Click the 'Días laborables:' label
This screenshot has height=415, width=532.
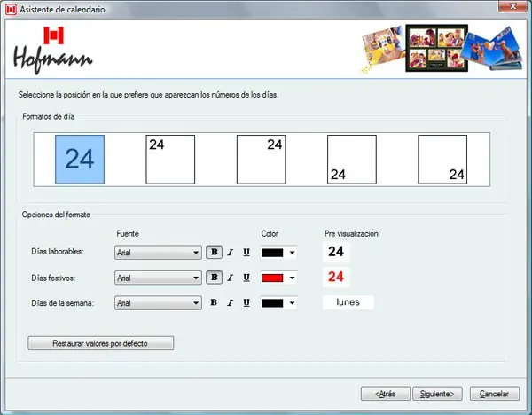pyautogui.click(x=58, y=252)
